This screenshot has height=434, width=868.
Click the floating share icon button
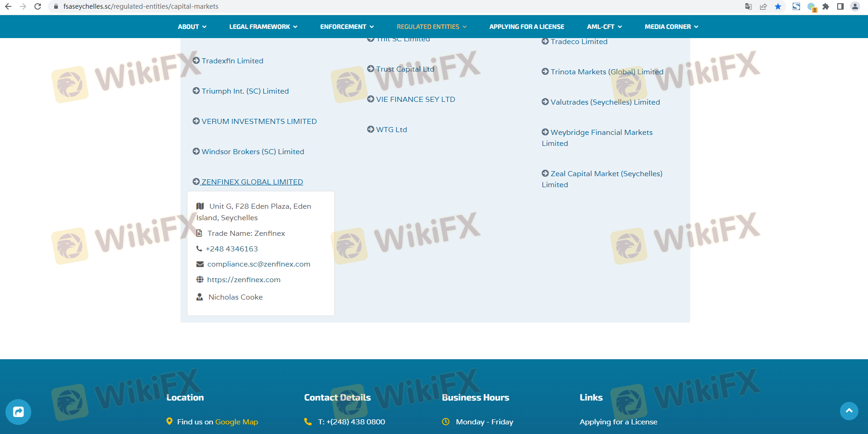[18, 412]
